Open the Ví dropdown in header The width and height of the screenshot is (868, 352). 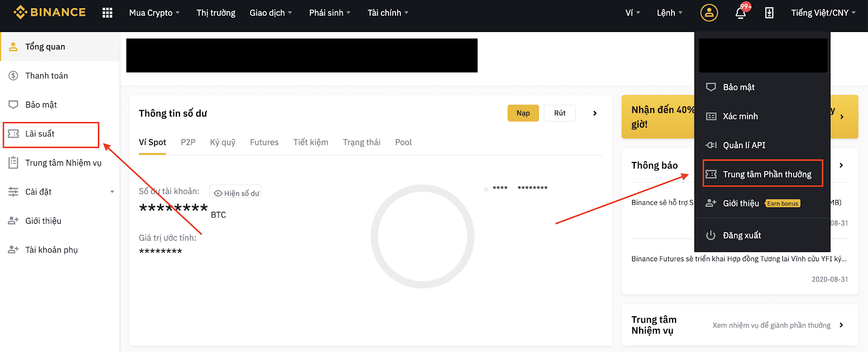pos(633,12)
